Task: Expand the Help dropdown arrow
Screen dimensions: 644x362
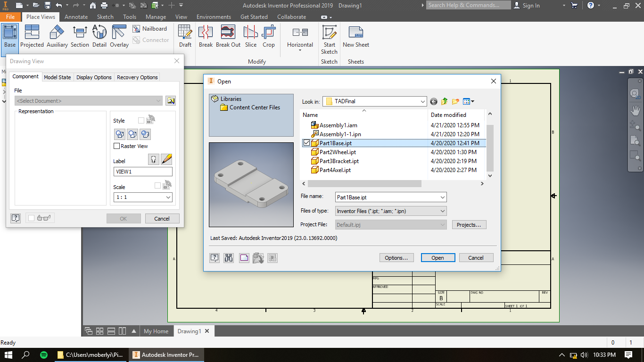Action: 600,6
